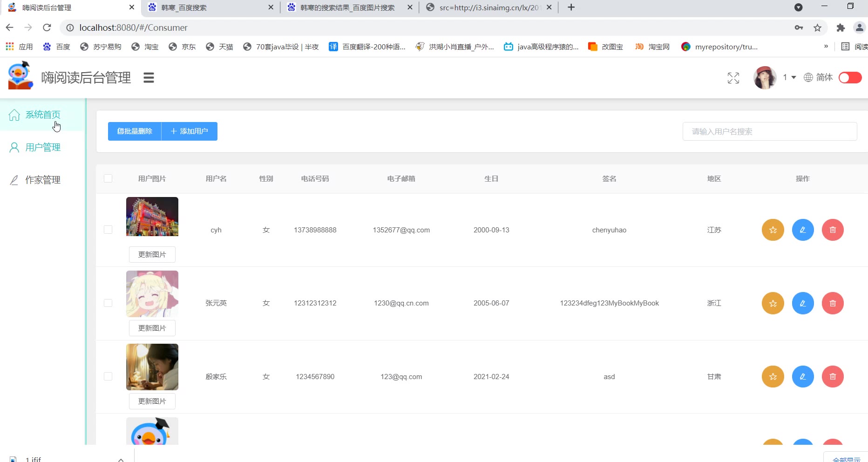Image resolution: width=868 pixels, height=462 pixels.
Task: Toggle sidebar with hamburger menu icon
Action: (x=149, y=78)
